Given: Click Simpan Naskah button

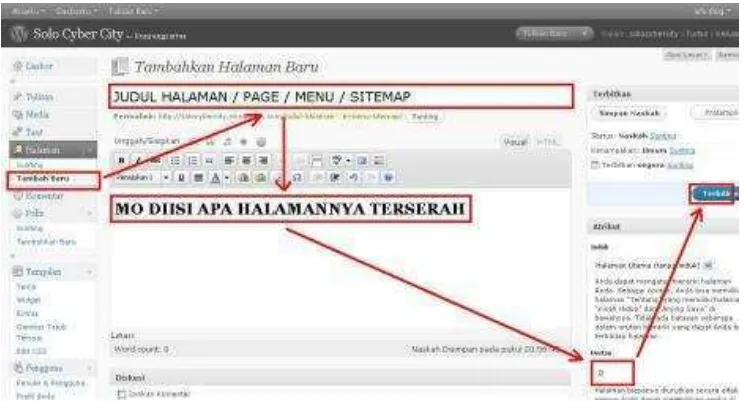Looking at the screenshot, I should 629,113.
